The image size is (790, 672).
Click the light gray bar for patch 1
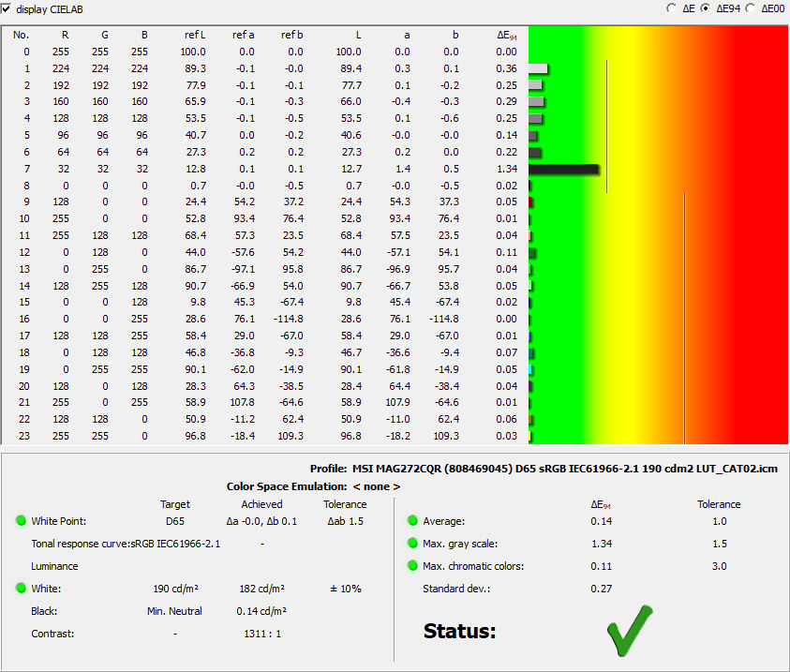538,69
